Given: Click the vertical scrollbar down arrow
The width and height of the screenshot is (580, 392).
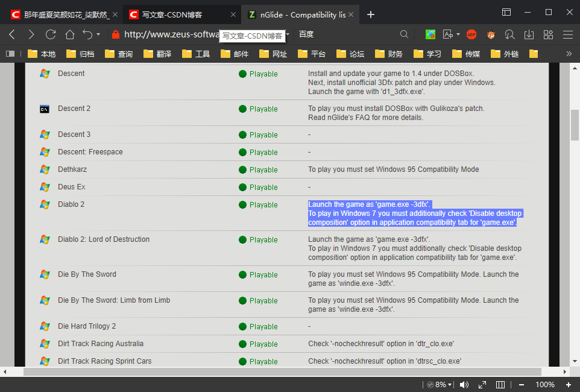Looking at the screenshot, I should coord(575,361).
